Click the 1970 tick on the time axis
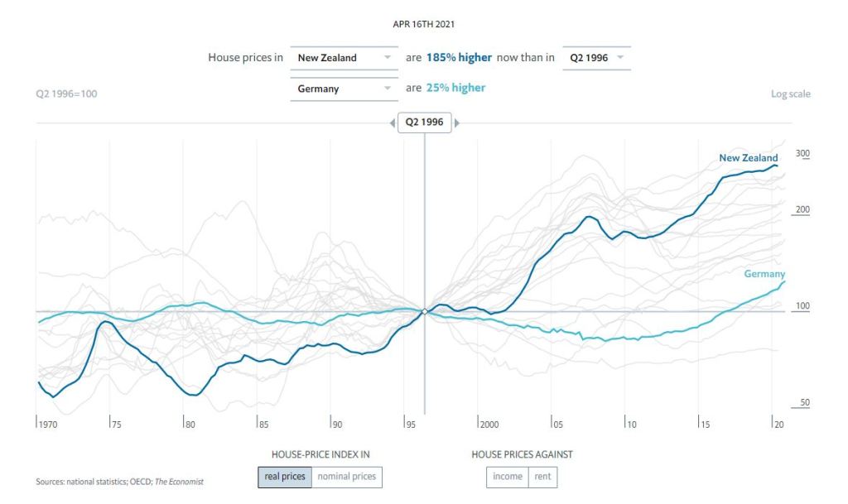Screen dimensions: 848x504 pos(48,424)
